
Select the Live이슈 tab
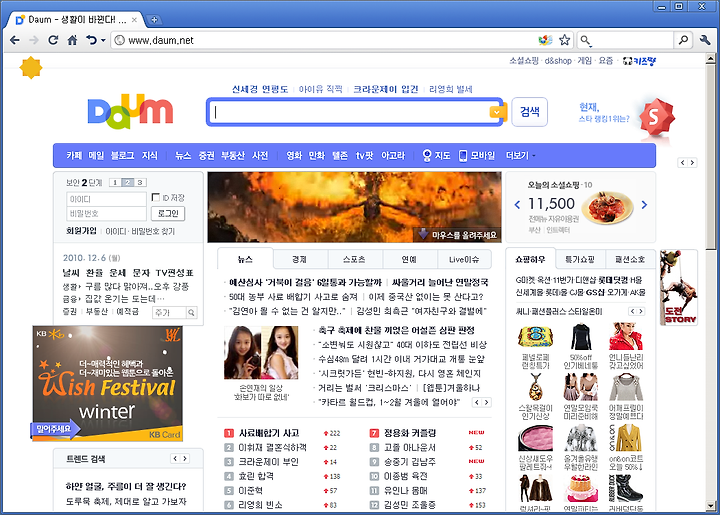(464, 259)
